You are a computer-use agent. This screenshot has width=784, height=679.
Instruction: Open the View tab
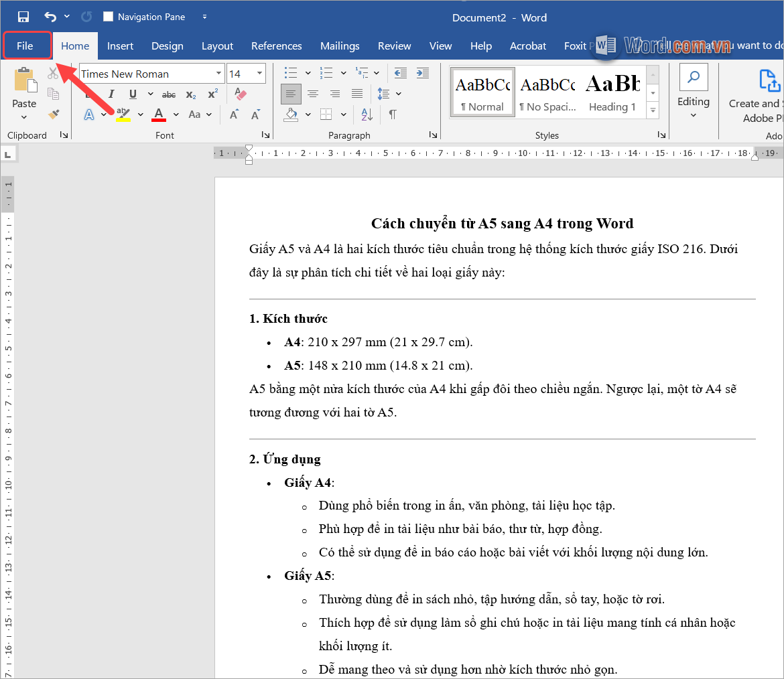[x=440, y=46]
